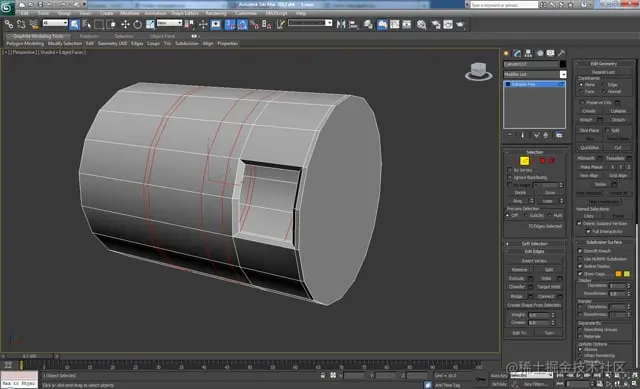Click Create Shape From Selection button
Screen dimensions: 640x389
(534, 305)
